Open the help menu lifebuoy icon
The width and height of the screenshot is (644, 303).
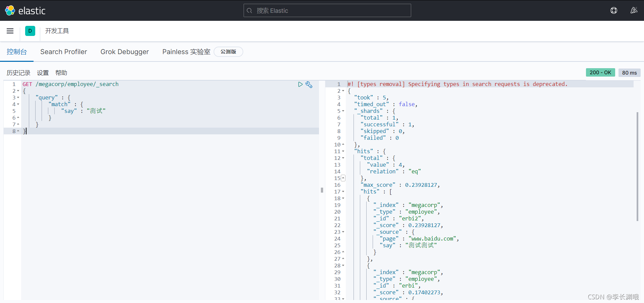[614, 10]
